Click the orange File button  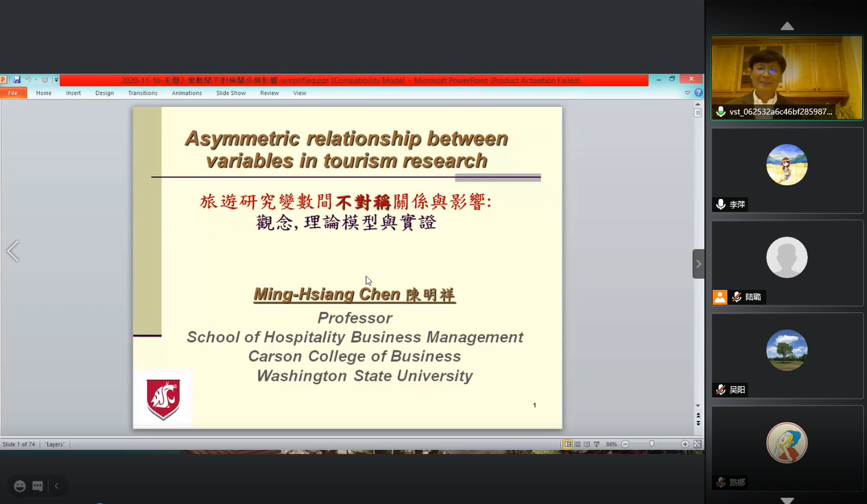coord(13,93)
